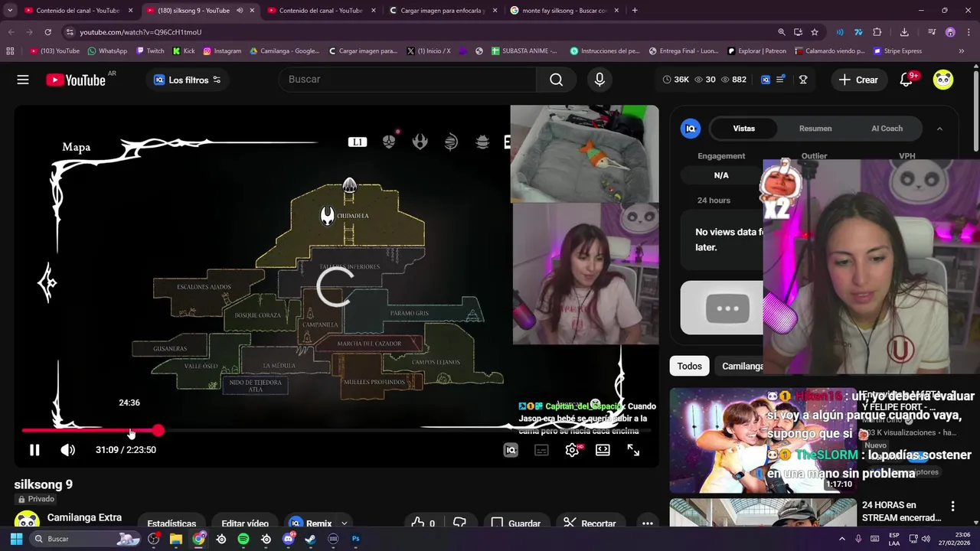Reload the page
This screenshot has width=980, height=551.
pos(47,32)
